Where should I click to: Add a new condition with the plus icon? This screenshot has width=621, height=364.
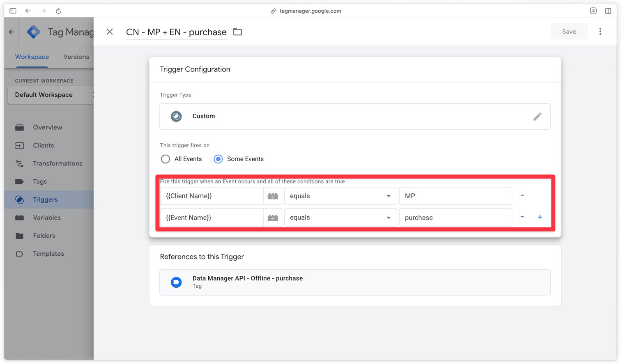(x=540, y=217)
